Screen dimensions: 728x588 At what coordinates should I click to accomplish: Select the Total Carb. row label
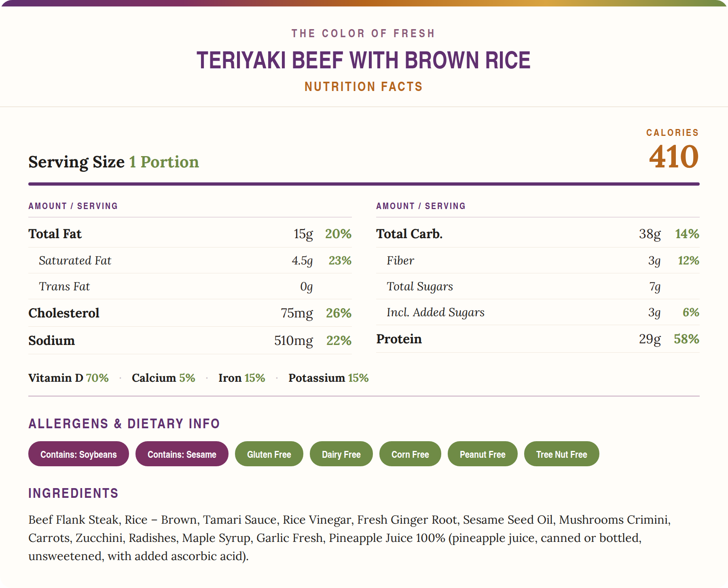coord(409,234)
